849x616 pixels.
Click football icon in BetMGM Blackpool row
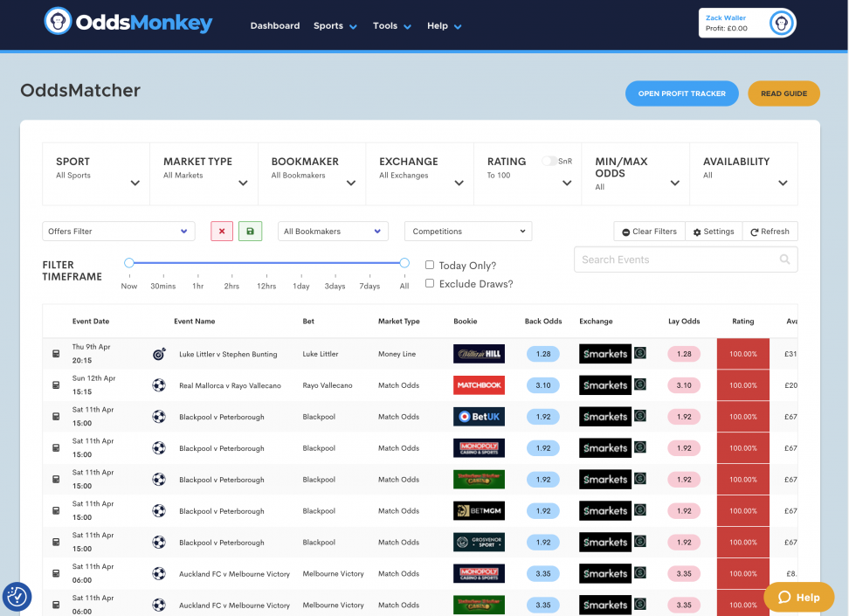(x=159, y=511)
